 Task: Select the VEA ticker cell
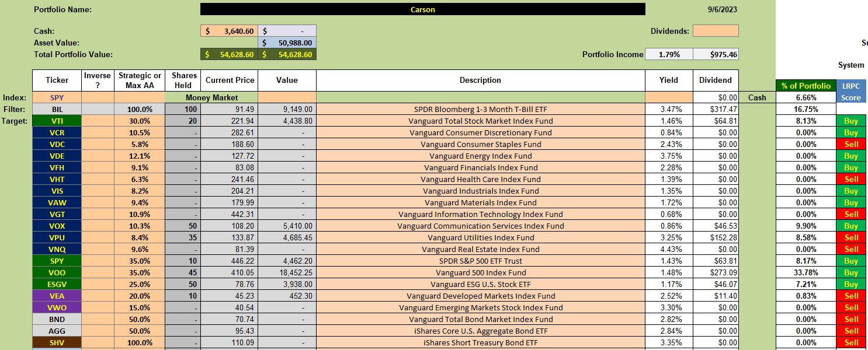pos(57,296)
